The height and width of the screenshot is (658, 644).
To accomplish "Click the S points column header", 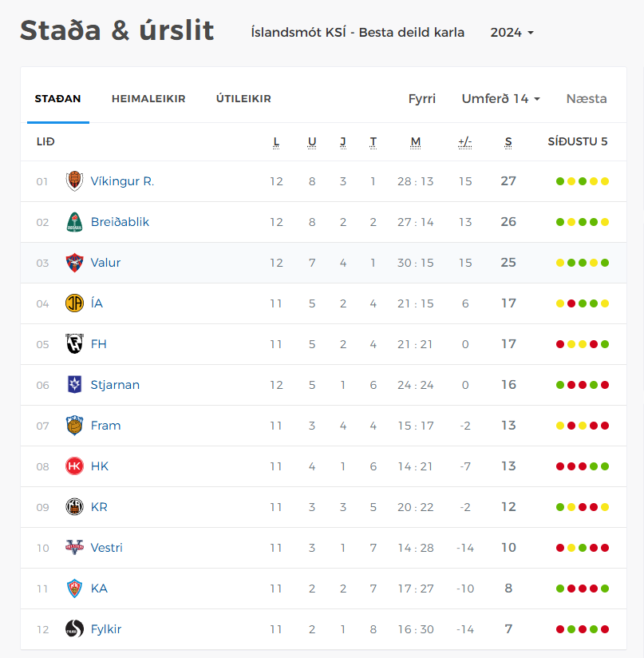I will [508, 142].
